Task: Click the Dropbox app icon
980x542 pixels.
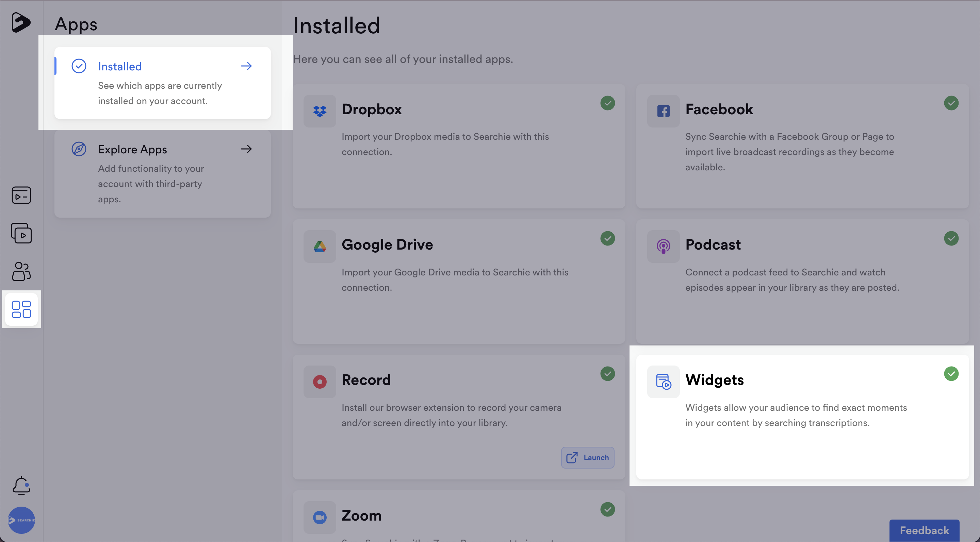Action: [x=320, y=111]
